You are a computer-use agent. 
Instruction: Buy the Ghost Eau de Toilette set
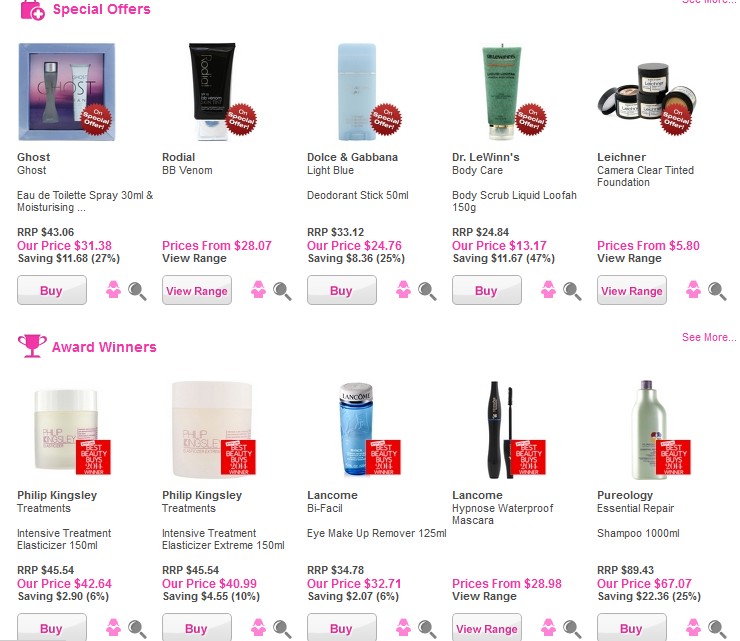click(x=52, y=290)
